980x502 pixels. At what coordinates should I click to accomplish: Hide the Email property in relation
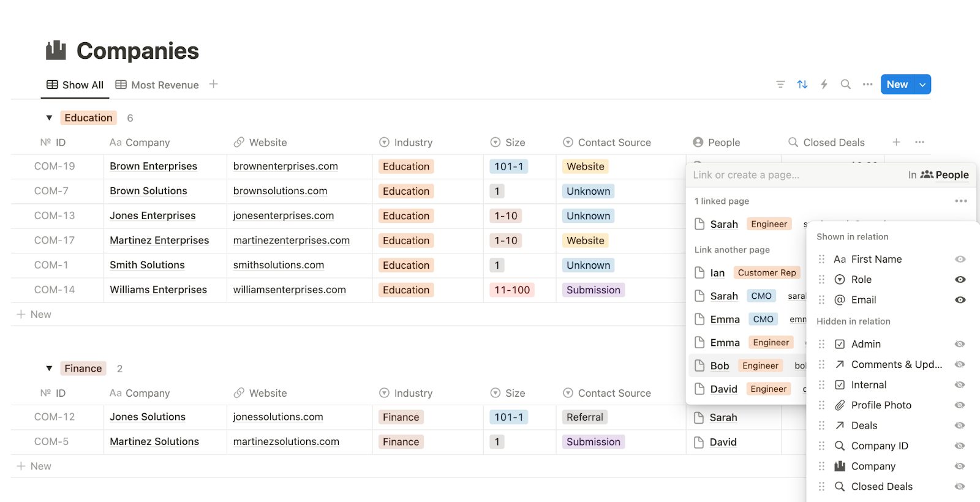pos(960,300)
